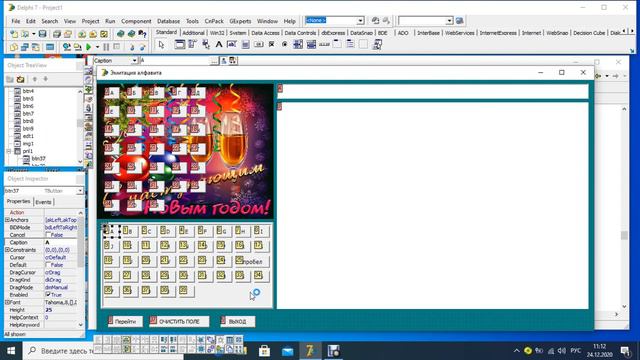Click the move-up arrow in Object TreeView toolbar
Image resolution: width=640 pixels, height=360 pixels.
(x=35, y=79)
